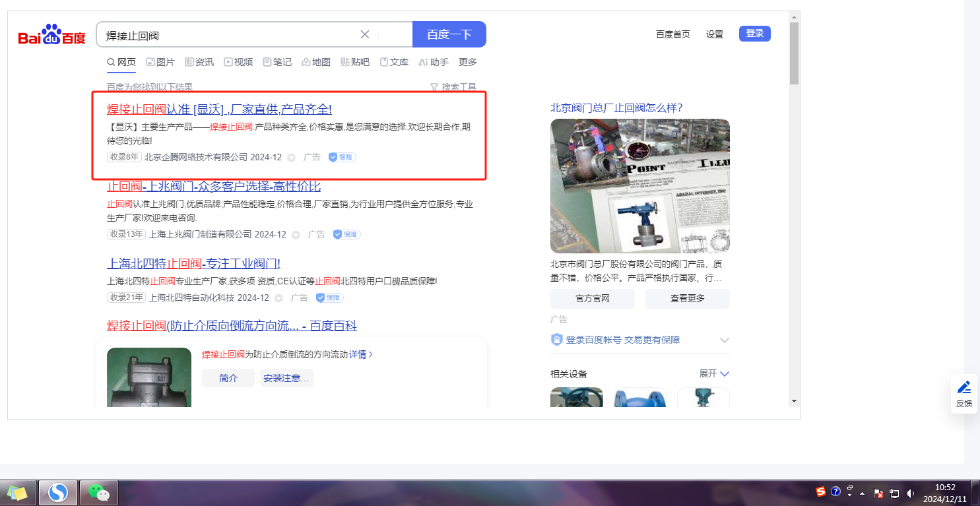Open the dropdown arrow beside 上海上兆阀门 2024-12
The image size is (980, 506).
point(296,235)
